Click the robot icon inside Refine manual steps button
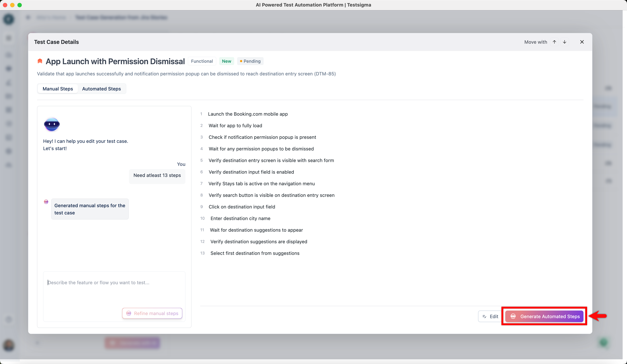Viewport: 627px width, 364px height. click(x=129, y=313)
